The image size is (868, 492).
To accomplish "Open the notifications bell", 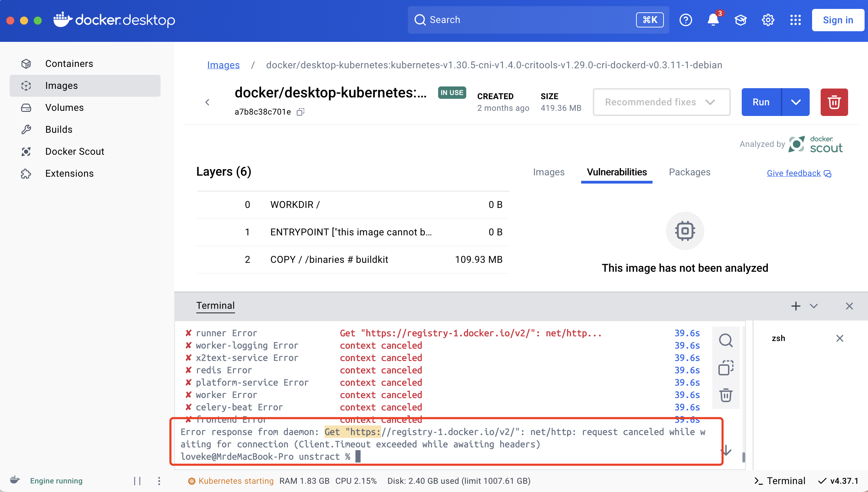I will click(713, 20).
